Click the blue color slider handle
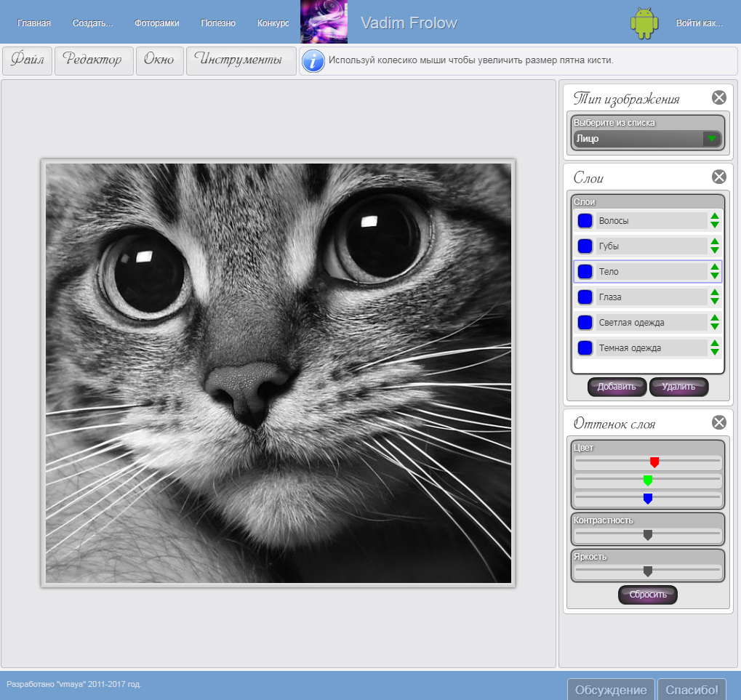This screenshot has height=700, width=741. 647,499
